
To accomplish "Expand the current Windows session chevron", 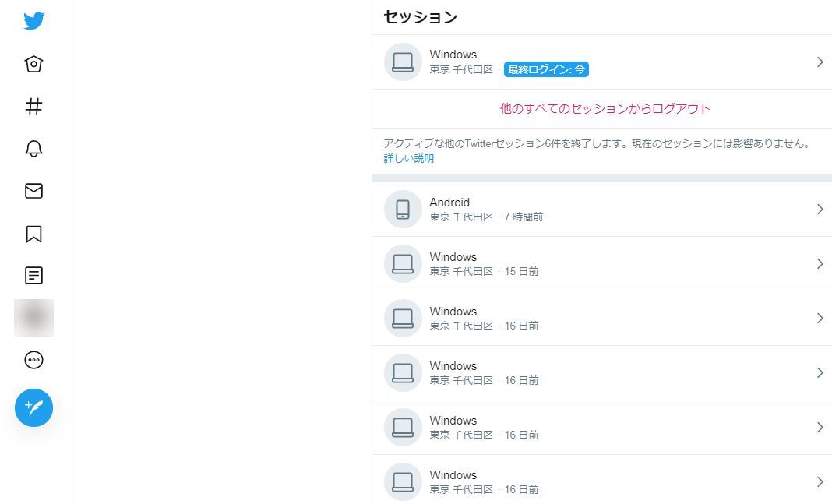I will coord(820,62).
